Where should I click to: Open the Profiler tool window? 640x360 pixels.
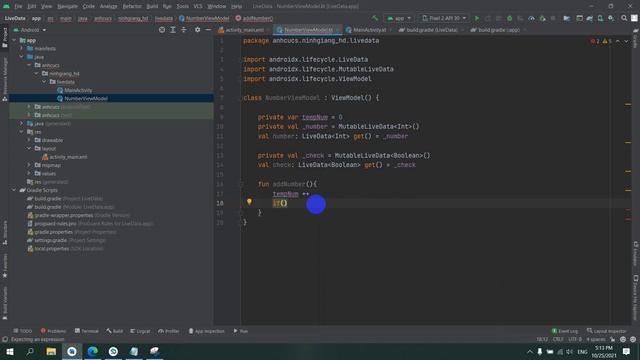tap(169, 331)
